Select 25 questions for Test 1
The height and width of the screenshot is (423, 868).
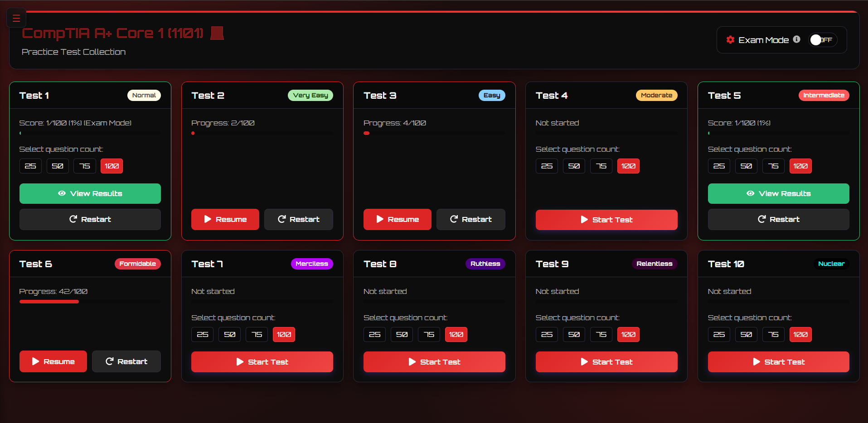(30, 166)
